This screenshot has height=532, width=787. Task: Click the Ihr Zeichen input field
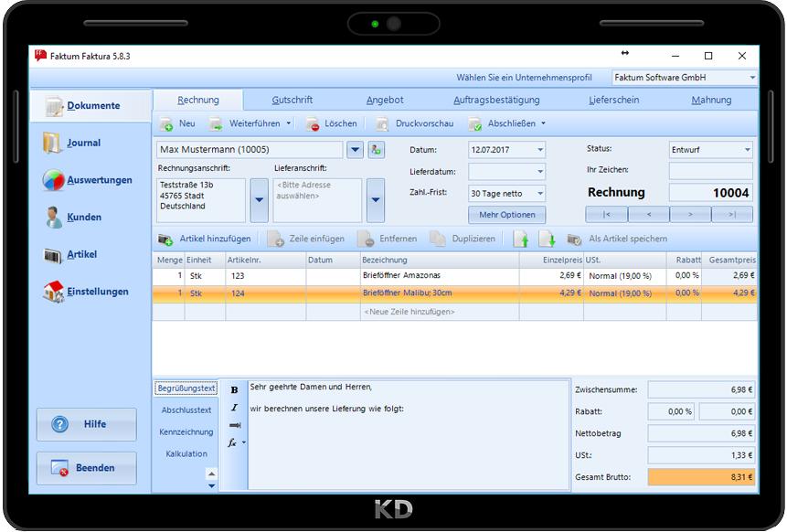coord(711,171)
